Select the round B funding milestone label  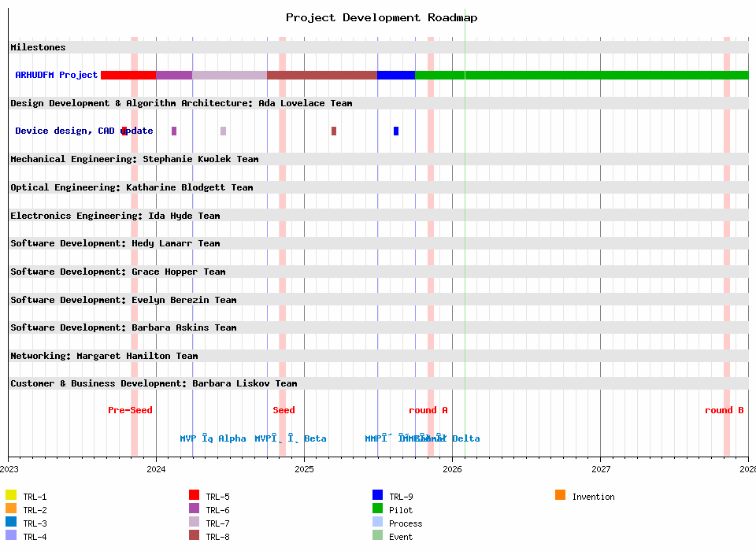724,410
